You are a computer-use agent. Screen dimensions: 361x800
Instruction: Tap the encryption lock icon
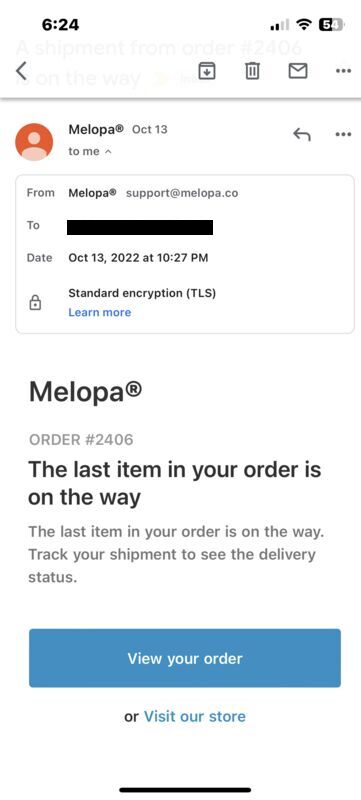[x=35, y=303]
